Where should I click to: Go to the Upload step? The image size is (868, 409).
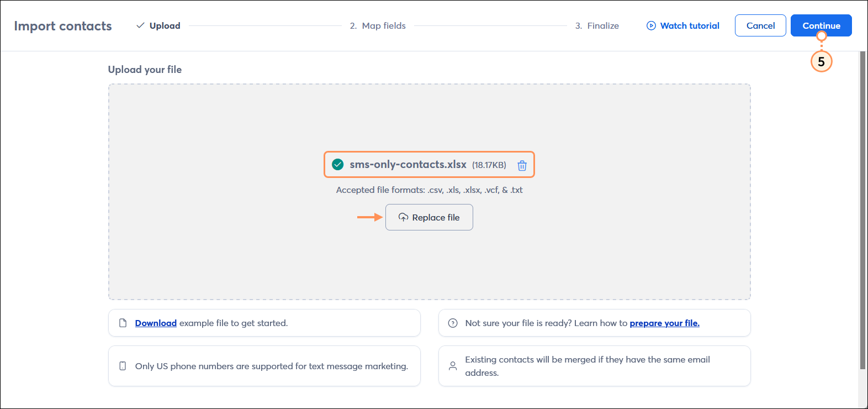pos(158,25)
